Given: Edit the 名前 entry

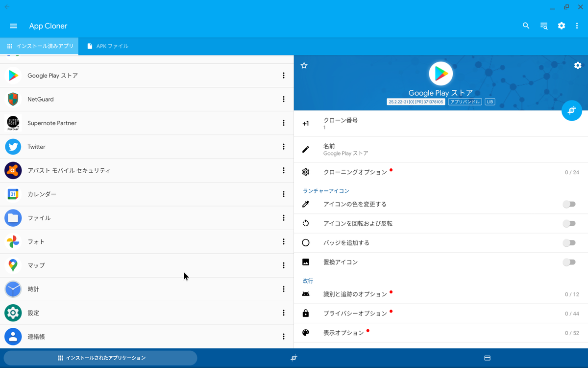Looking at the screenshot, I should (441, 150).
